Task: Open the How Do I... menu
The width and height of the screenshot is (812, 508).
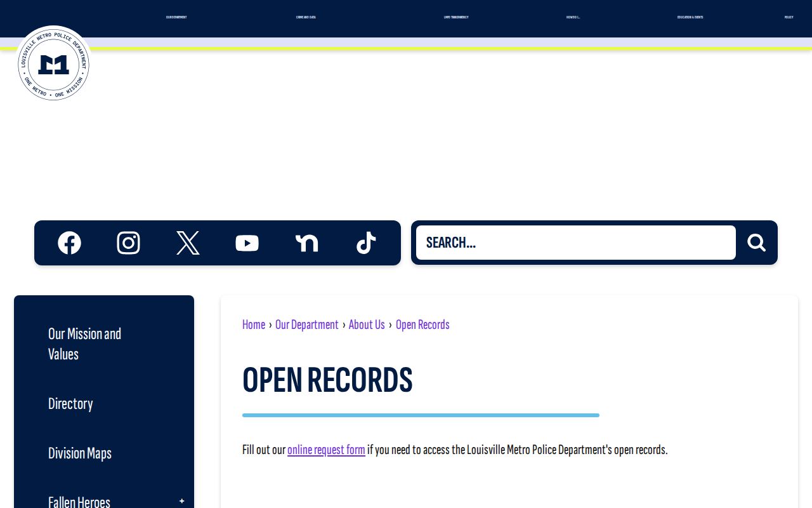Action: (573, 17)
